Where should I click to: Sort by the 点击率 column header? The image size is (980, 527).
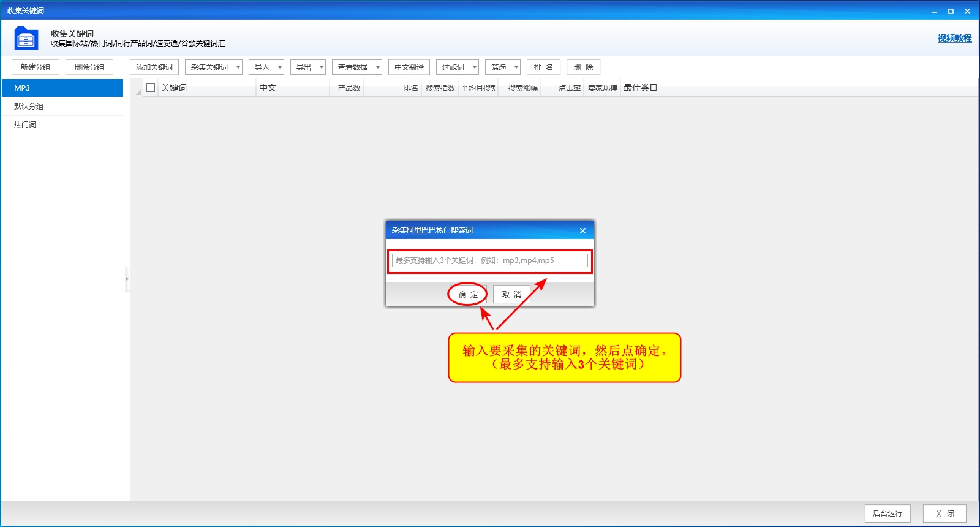pyautogui.click(x=562, y=88)
